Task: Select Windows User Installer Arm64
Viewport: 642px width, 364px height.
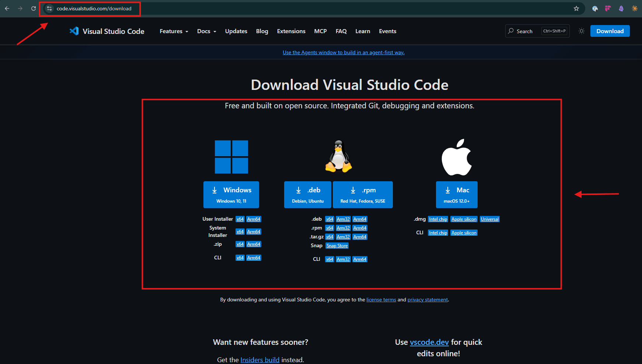Action: 254,219
